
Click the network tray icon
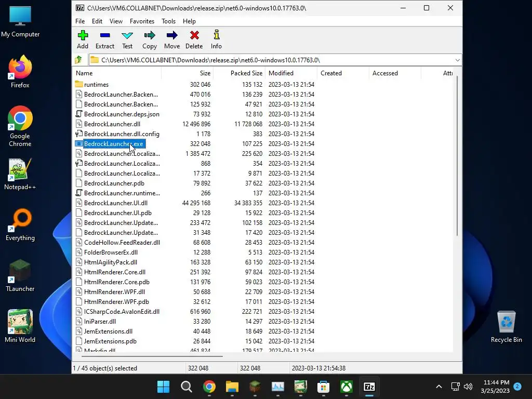(x=455, y=387)
